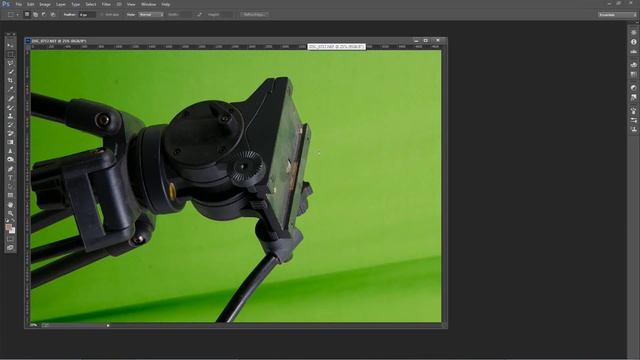Select the Spot Healing Brush tool
Viewport: 640px width, 360px height.
pyautogui.click(x=11, y=99)
